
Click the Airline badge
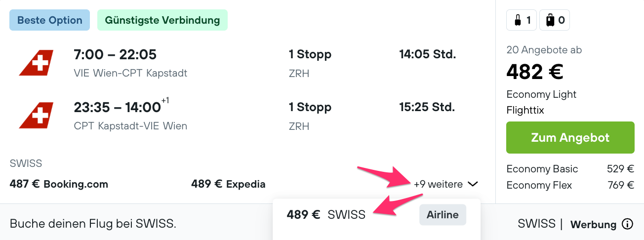(x=443, y=215)
